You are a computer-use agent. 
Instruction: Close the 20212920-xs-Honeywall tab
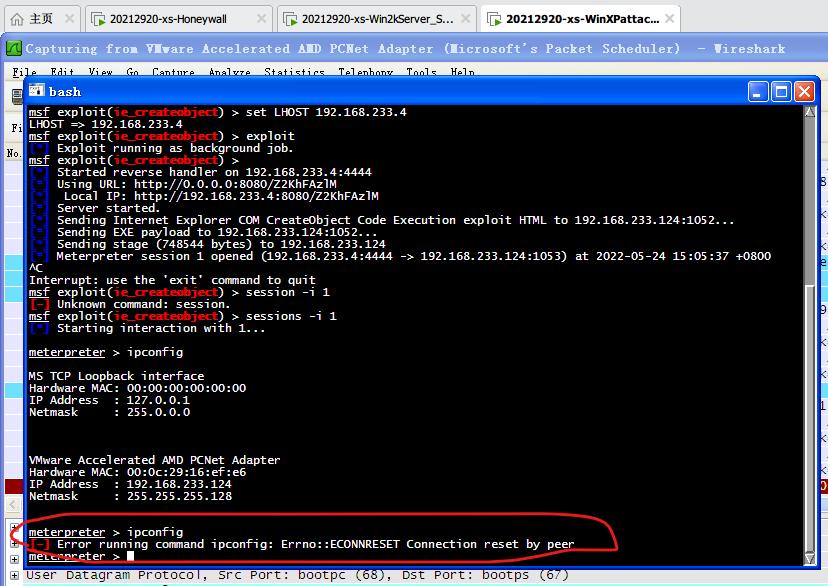[x=261, y=19]
